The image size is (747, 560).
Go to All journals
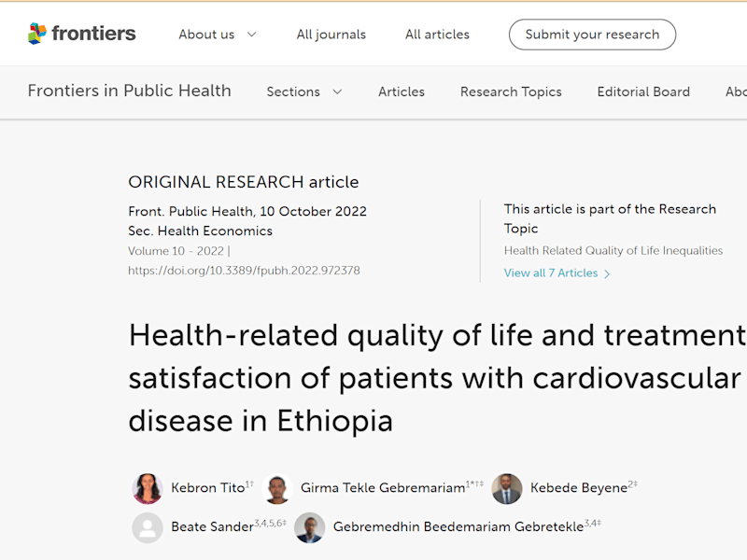pos(331,35)
